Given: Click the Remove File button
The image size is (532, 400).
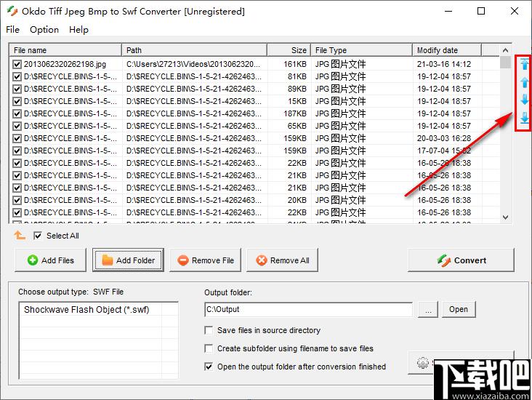Looking at the screenshot, I should 205,260.
